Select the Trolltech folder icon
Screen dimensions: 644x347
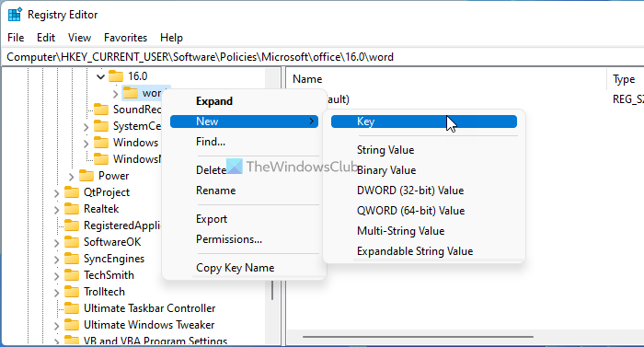(x=72, y=292)
